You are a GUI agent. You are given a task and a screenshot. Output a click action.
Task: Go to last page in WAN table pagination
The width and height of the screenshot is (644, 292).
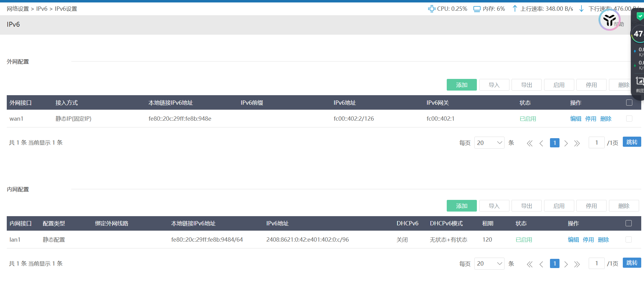pyautogui.click(x=577, y=143)
